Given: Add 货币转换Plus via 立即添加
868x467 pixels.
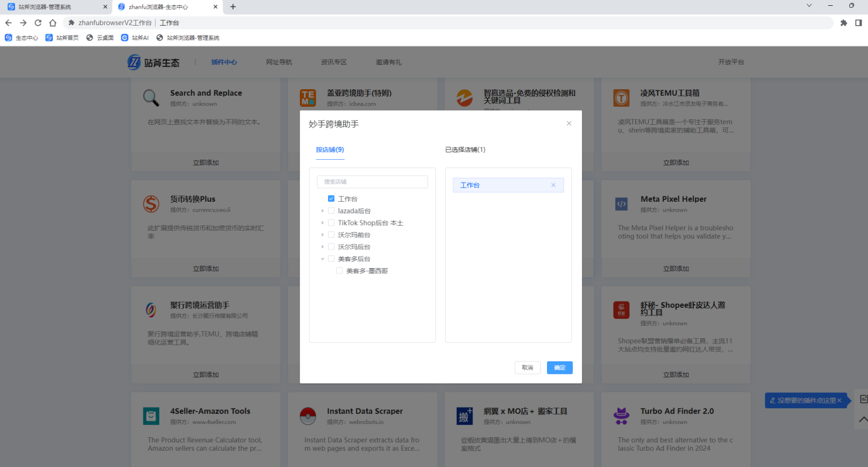Looking at the screenshot, I should click(206, 269).
